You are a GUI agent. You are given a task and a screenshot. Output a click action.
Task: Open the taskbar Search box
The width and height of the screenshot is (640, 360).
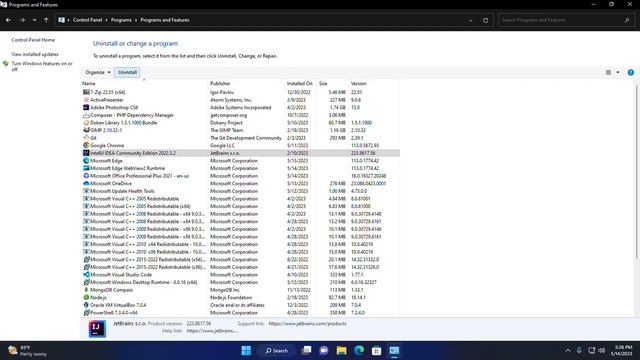point(277,351)
